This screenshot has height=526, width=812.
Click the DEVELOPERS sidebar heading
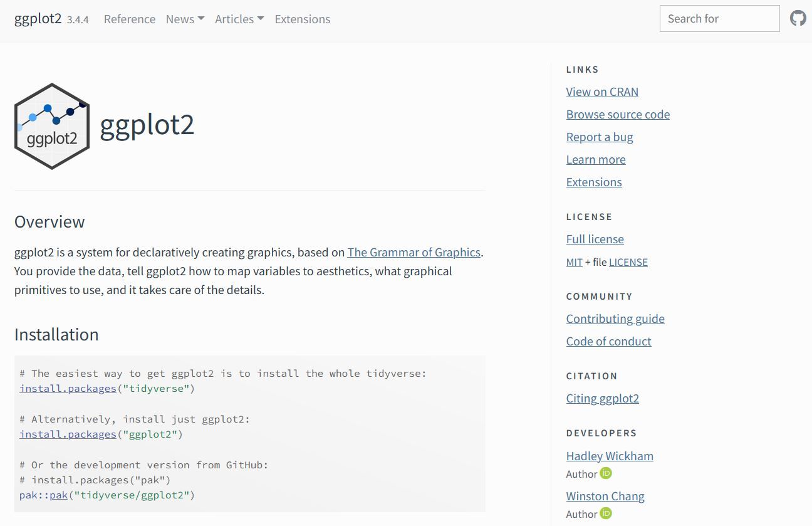pyautogui.click(x=601, y=433)
